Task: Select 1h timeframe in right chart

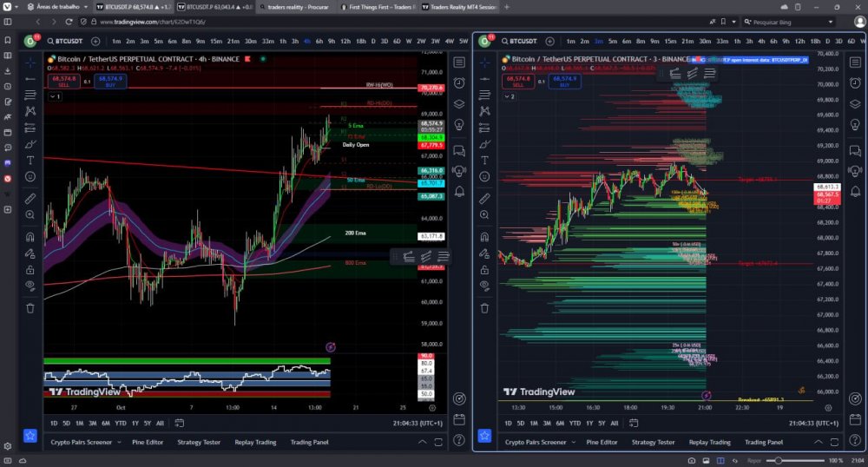Action: (x=737, y=41)
